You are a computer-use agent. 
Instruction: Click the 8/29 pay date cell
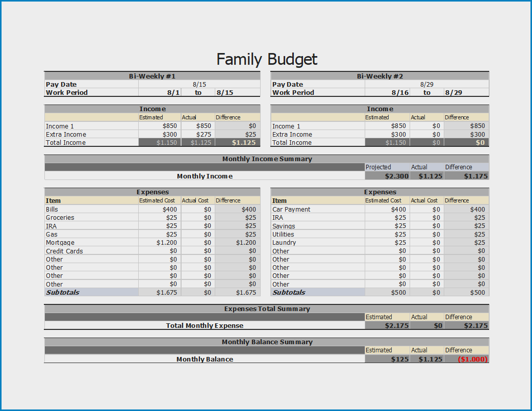tap(427, 84)
